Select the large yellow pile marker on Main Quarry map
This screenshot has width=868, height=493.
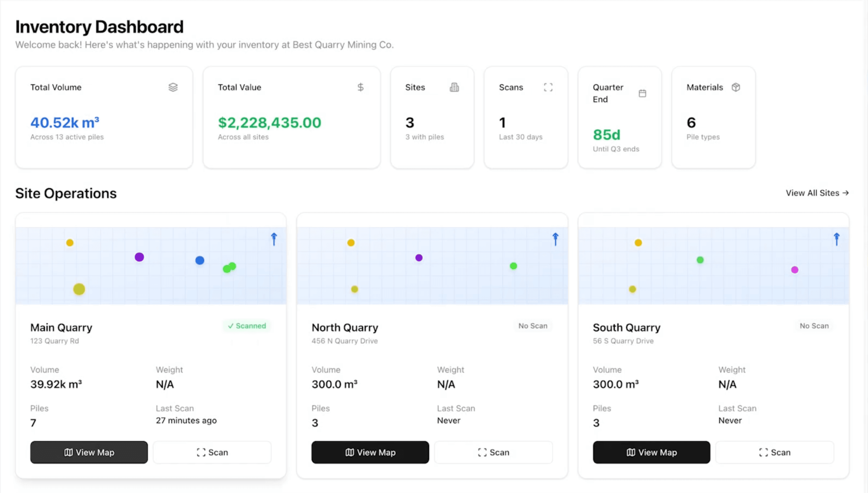[79, 289]
